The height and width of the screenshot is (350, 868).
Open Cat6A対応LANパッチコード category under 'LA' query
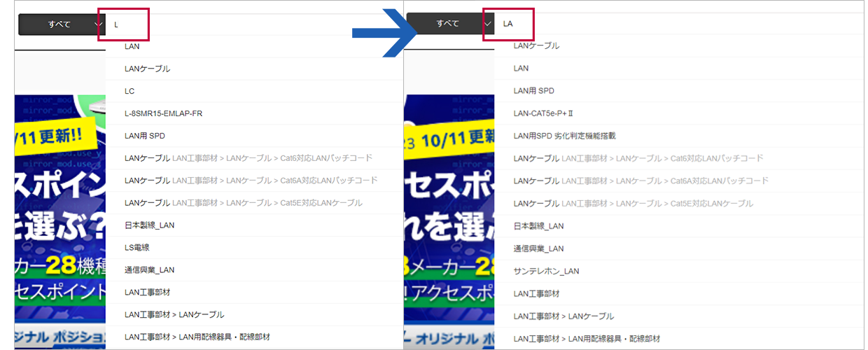click(x=640, y=181)
